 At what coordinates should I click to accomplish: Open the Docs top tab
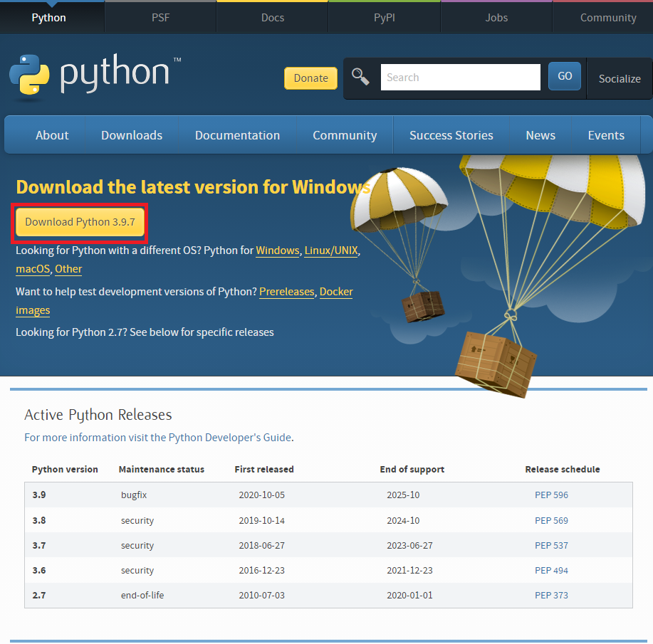tap(272, 18)
